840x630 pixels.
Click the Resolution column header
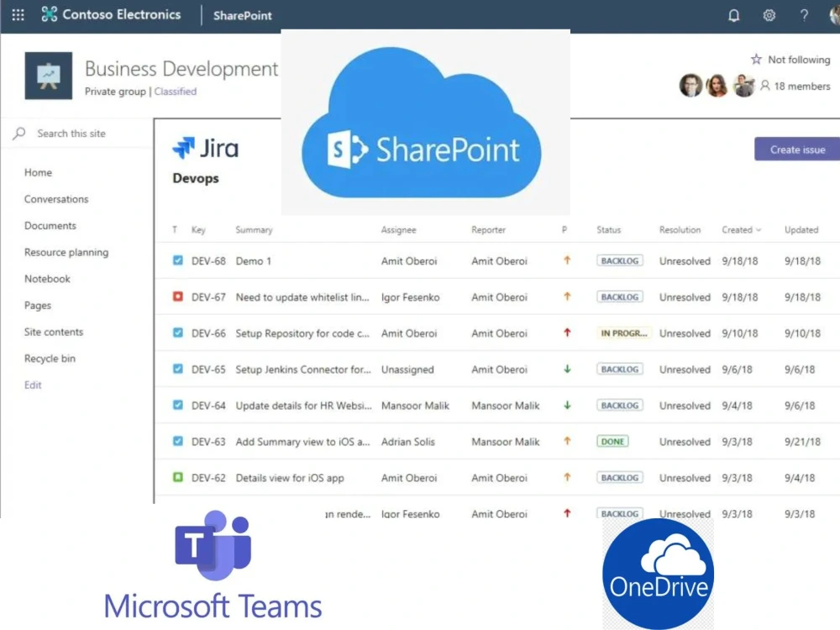[680, 230]
